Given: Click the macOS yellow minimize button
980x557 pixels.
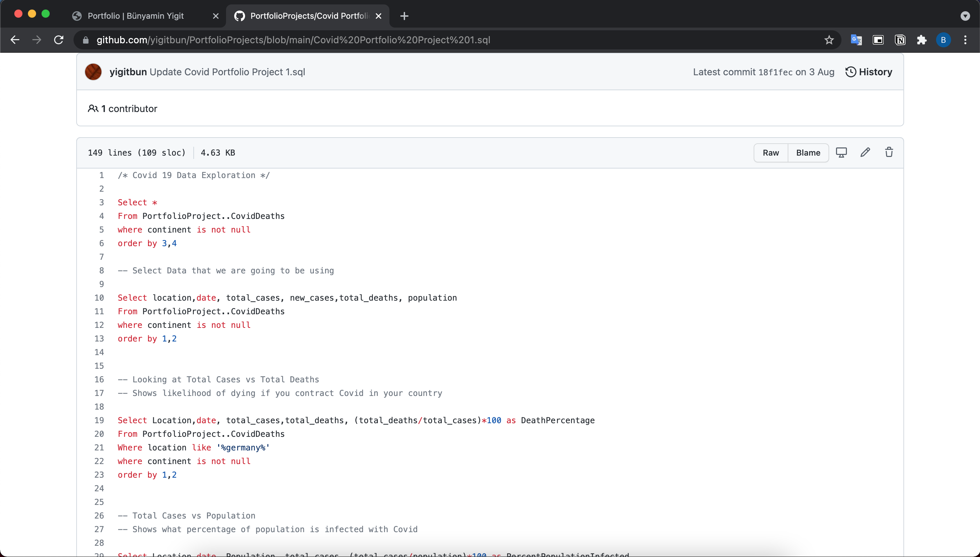Looking at the screenshot, I should coord(32,14).
